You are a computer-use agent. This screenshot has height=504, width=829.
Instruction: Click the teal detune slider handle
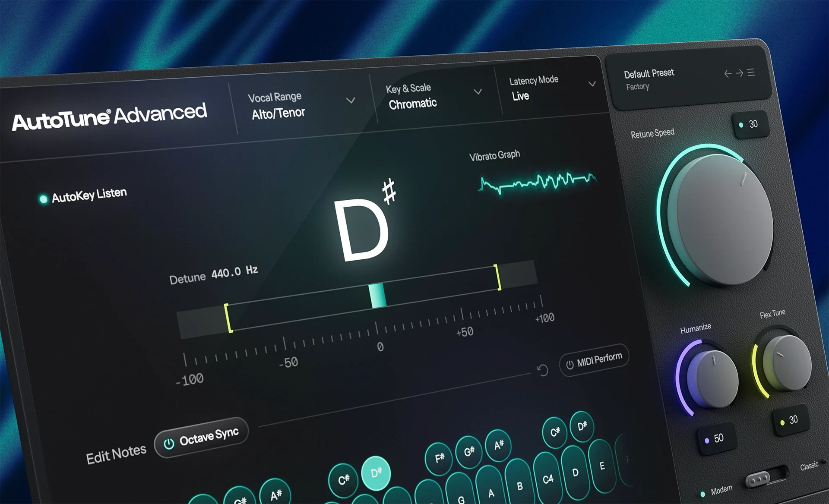tap(378, 296)
